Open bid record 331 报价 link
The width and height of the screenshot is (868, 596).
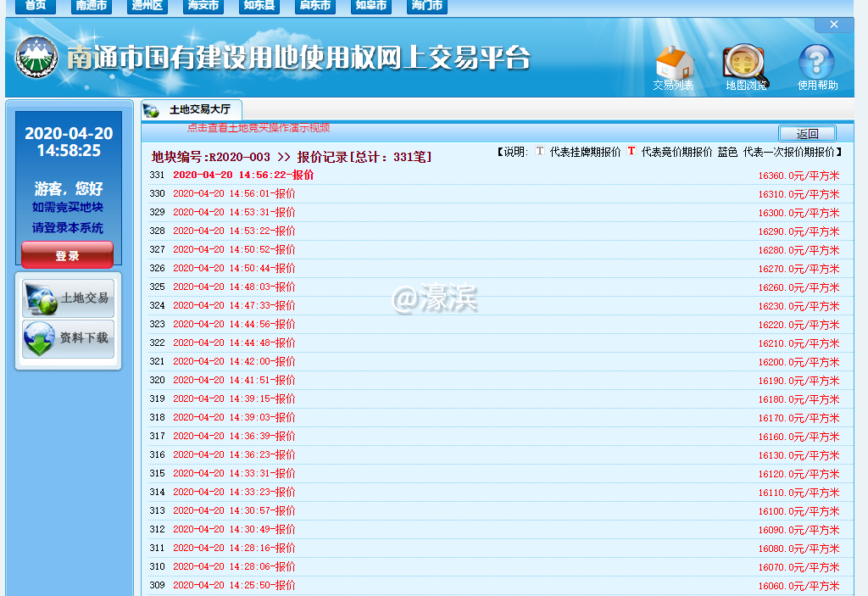[x=243, y=175]
